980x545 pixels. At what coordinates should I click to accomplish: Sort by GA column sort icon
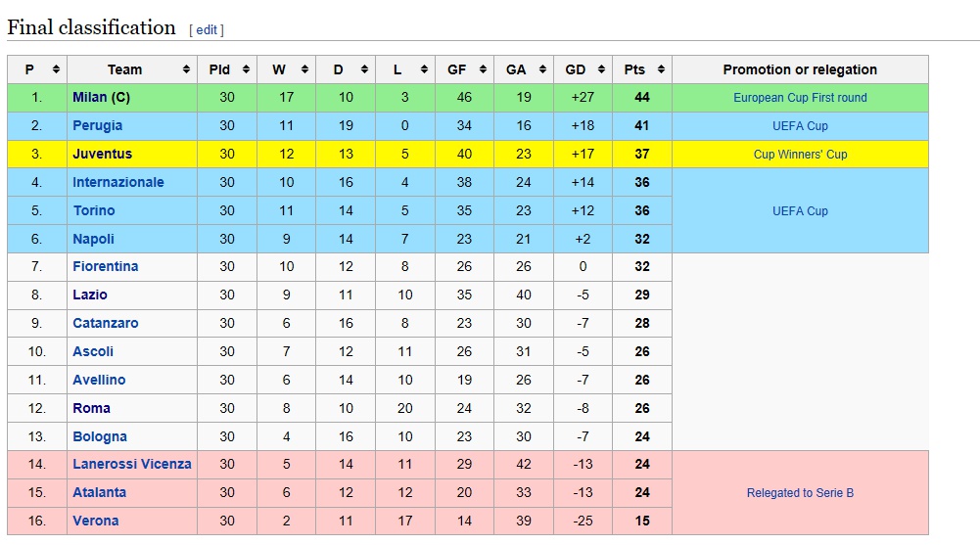(542, 69)
